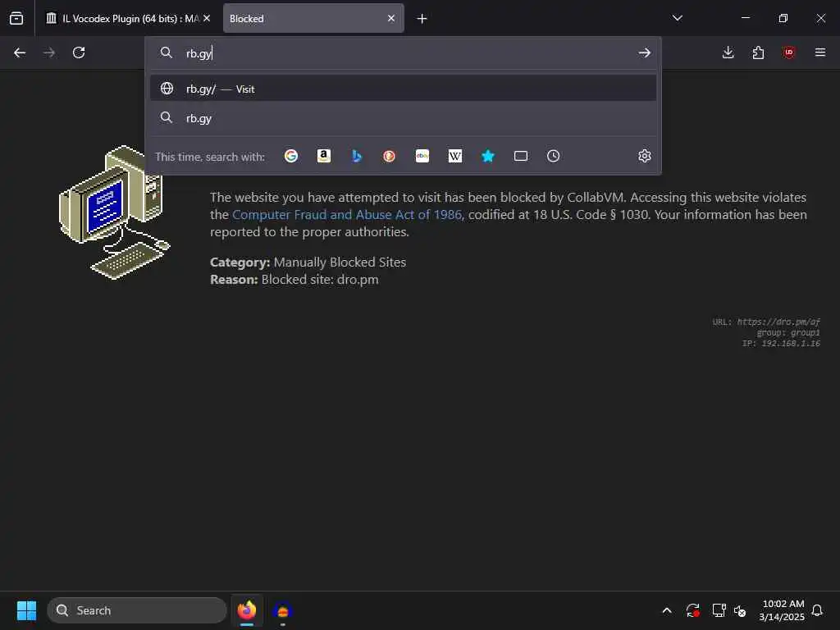The height and width of the screenshot is (630, 840).
Task: Click the Manually Blocked Sites category text
Action: tap(340, 262)
